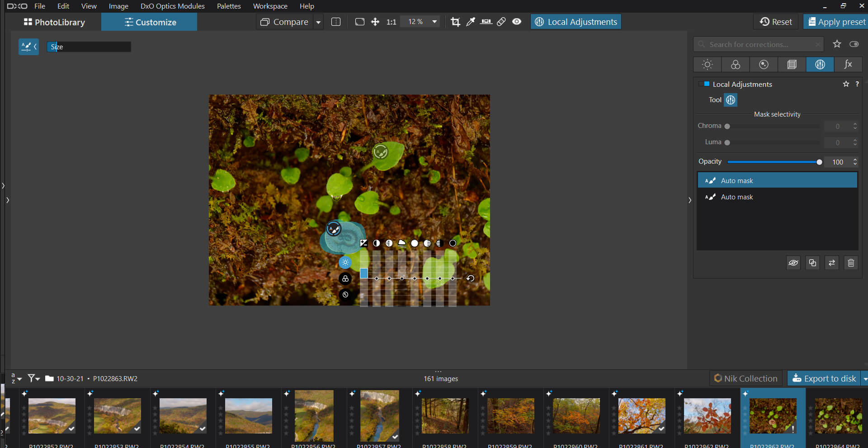Viewport: 868px width, 448px height.
Task: Select the Repair bandage tool
Action: [x=501, y=22]
